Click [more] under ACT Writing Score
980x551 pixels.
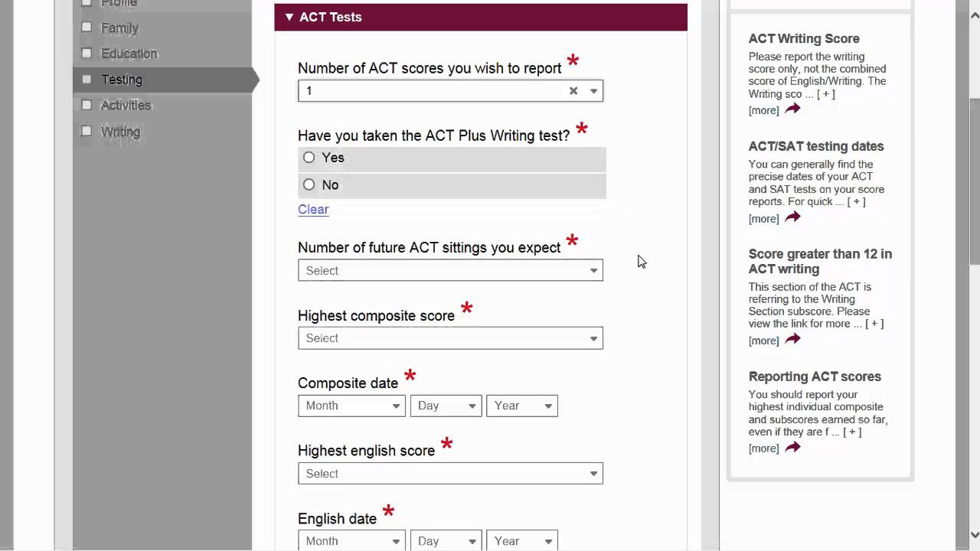point(763,110)
